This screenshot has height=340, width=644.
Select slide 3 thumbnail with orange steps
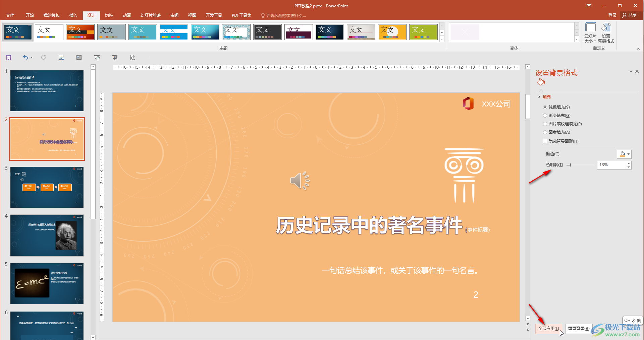point(47,187)
